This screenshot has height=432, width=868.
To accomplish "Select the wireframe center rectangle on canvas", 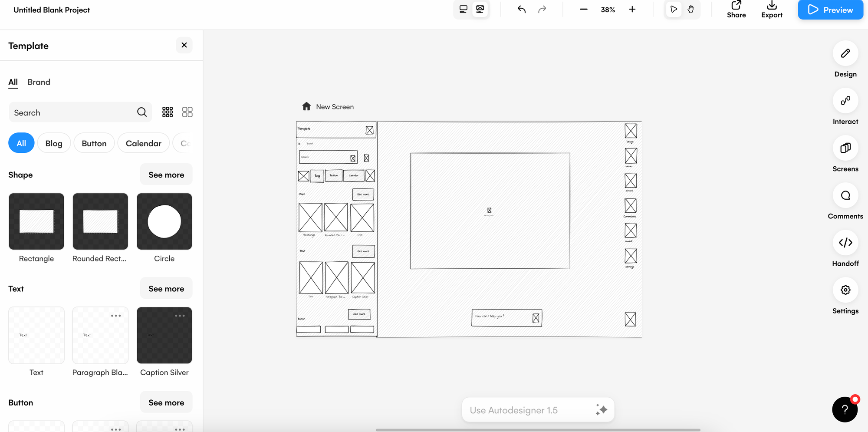I will click(x=490, y=211).
